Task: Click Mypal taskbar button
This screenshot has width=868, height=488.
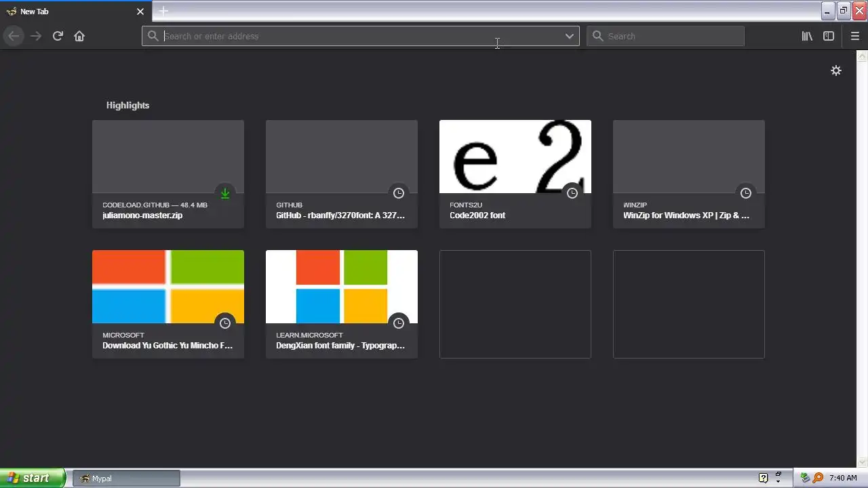Action: click(x=126, y=479)
